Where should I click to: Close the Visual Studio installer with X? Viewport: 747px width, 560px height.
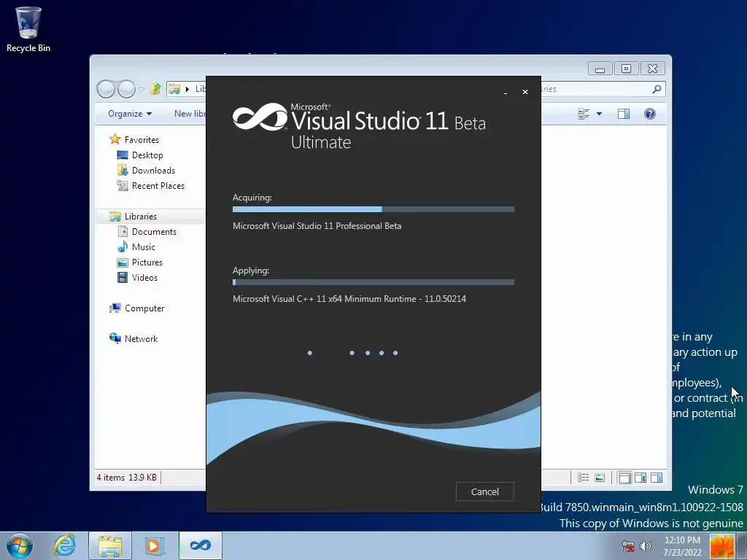point(525,92)
